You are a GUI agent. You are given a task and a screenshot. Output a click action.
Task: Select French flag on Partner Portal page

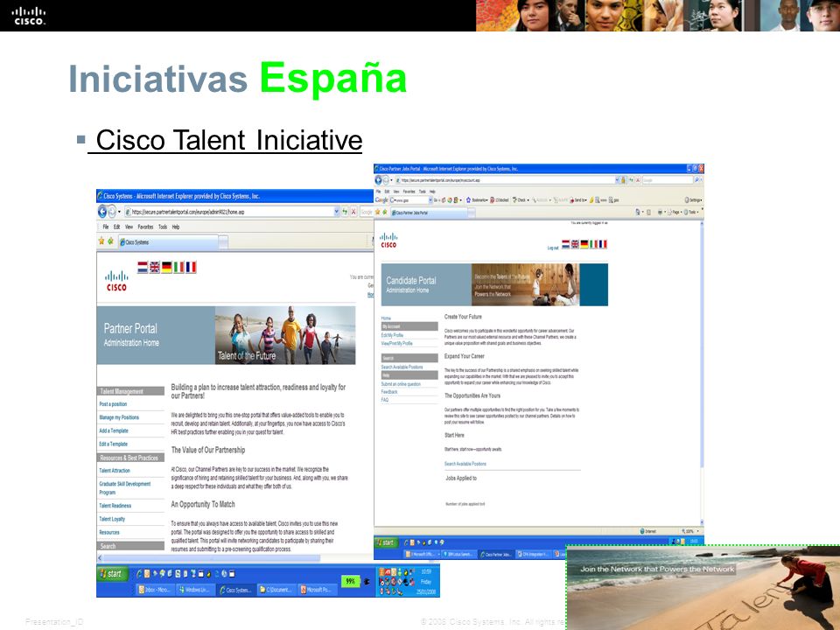(x=191, y=267)
